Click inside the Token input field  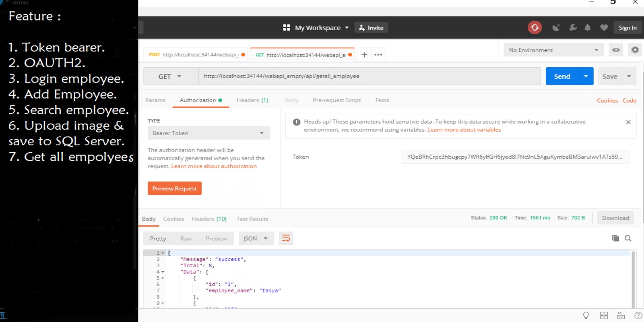515,157
